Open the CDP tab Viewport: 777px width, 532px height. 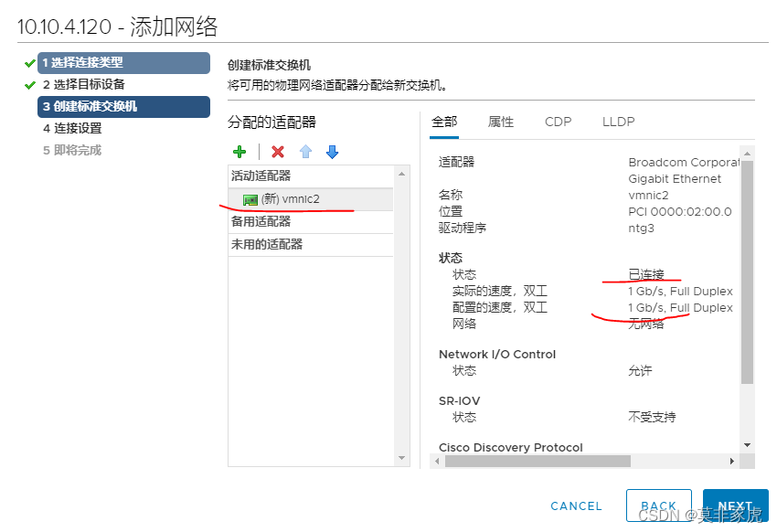point(558,122)
